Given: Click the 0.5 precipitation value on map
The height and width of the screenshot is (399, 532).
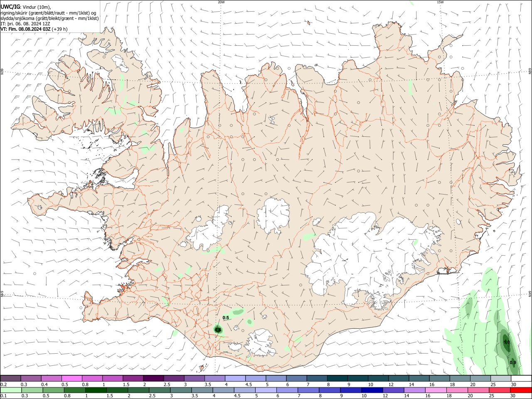Looking at the screenshot, I should pyautogui.click(x=226, y=318).
